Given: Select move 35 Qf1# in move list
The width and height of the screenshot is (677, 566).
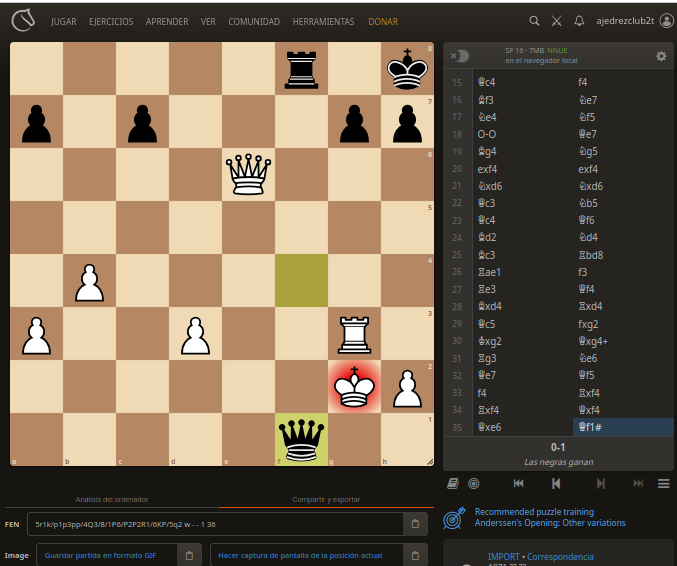Looking at the screenshot, I should tap(623, 427).
